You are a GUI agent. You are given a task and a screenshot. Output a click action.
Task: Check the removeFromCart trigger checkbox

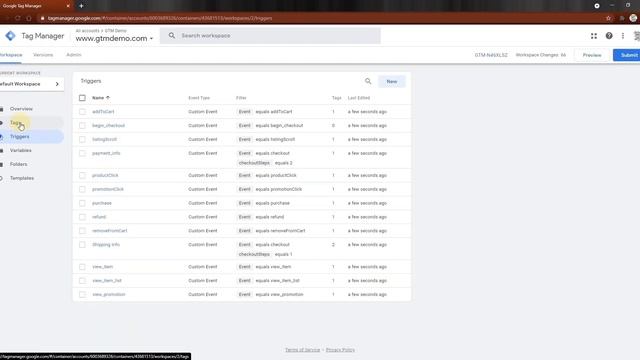(x=82, y=231)
